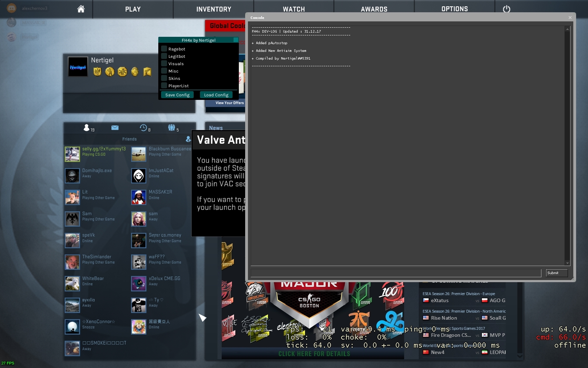Click console scrollbar down arrow
Viewport: 588px width, 368px height.
pos(567,263)
